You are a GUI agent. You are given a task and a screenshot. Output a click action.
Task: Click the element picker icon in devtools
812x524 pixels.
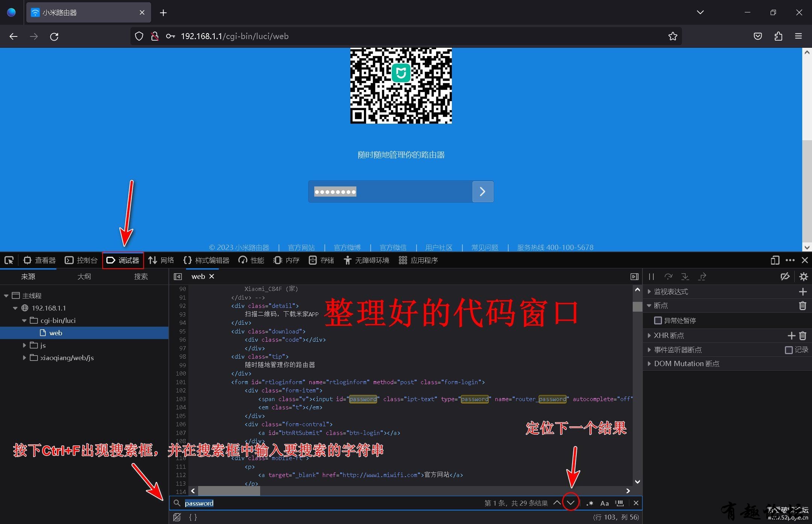point(9,260)
